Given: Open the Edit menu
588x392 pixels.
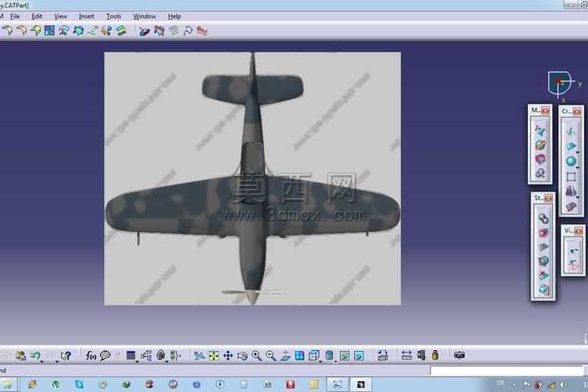Looking at the screenshot, I should pos(37,17).
